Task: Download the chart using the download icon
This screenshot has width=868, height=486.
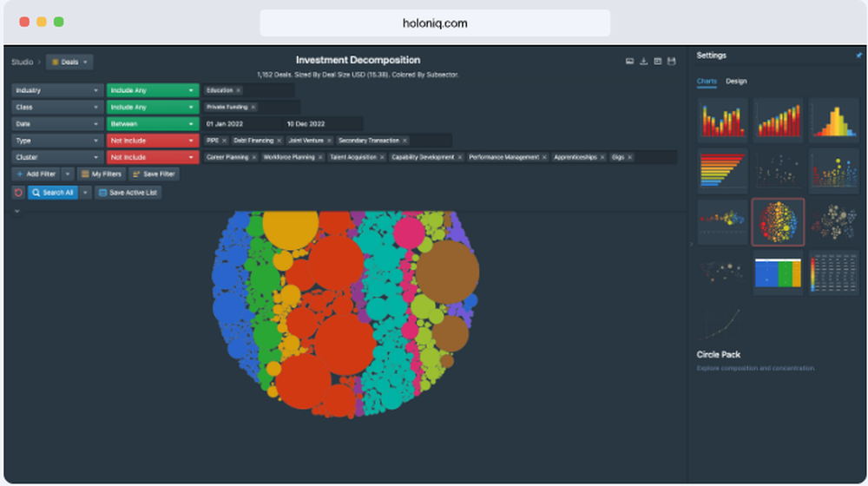Action: (x=643, y=61)
